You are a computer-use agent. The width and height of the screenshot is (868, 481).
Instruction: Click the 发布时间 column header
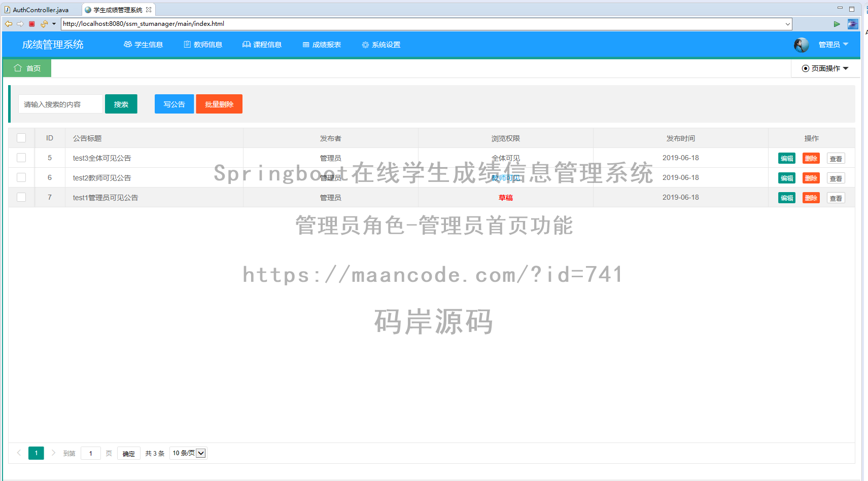(681, 138)
